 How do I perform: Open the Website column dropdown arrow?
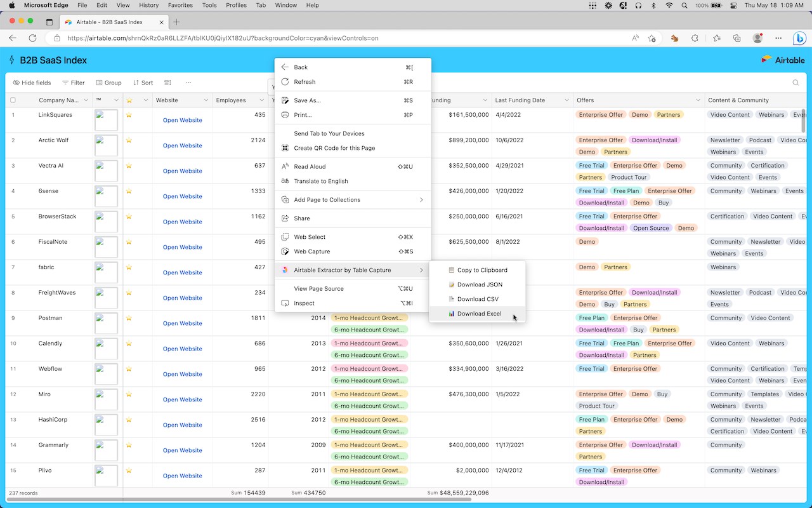206,100
